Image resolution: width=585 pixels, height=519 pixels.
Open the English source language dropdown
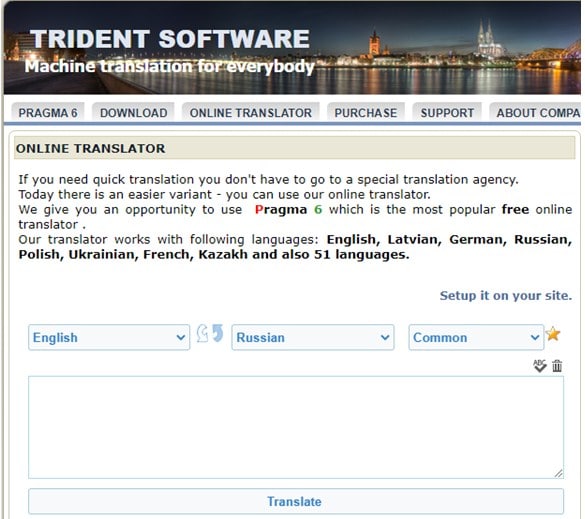(x=109, y=337)
